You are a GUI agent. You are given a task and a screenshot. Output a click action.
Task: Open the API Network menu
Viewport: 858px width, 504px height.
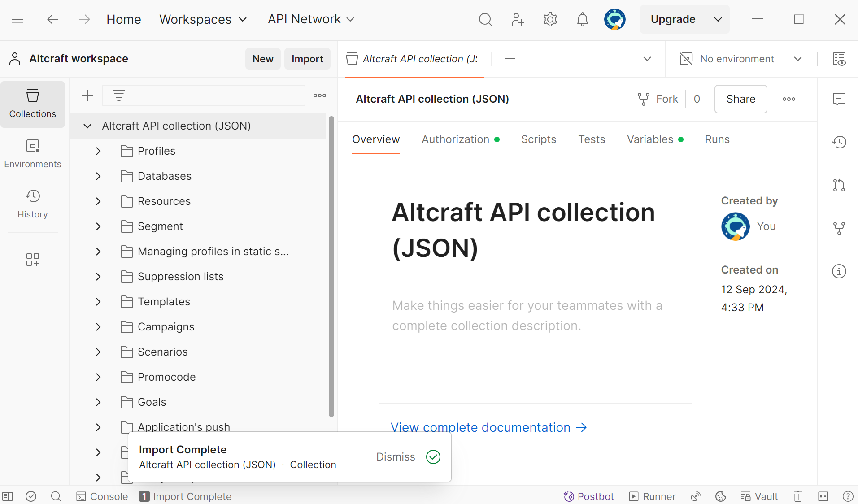(x=311, y=19)
